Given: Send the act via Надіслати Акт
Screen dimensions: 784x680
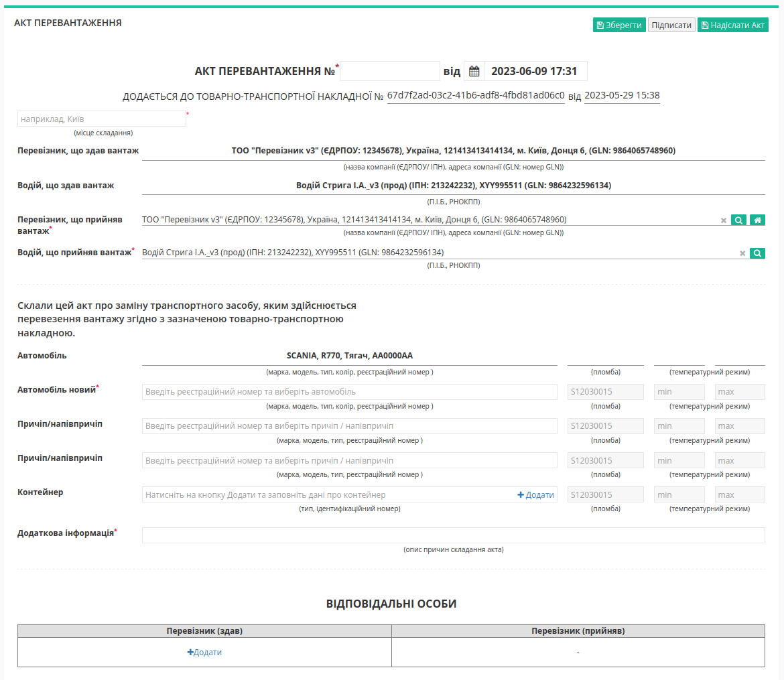Looking at the screenshot, I should pos(733,25).
